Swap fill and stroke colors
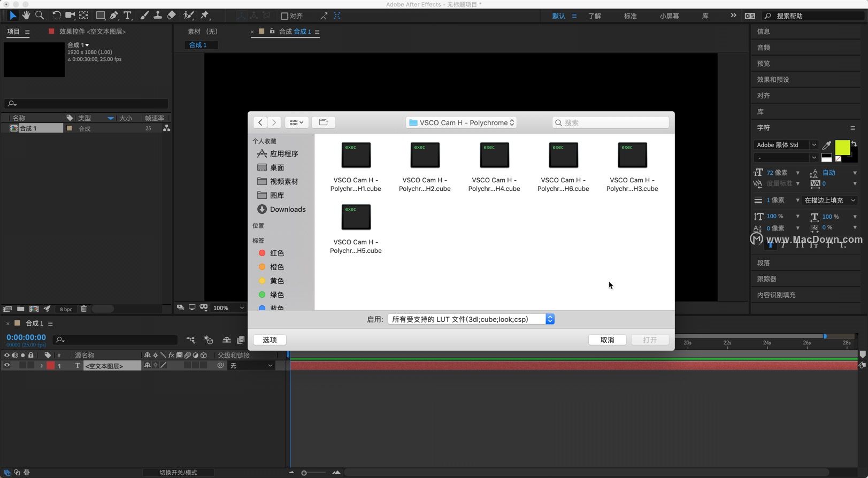 [x=854, y=144]
